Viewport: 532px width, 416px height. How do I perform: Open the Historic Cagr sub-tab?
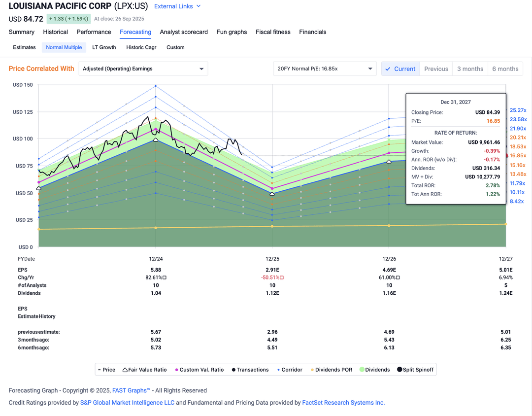pyautogui.click(x=141, y=48)
